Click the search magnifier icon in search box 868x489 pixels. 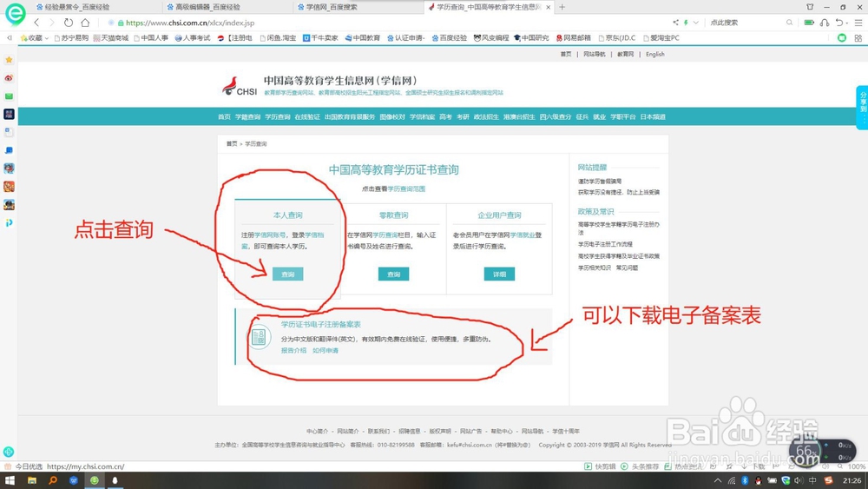tap(789, 23)
